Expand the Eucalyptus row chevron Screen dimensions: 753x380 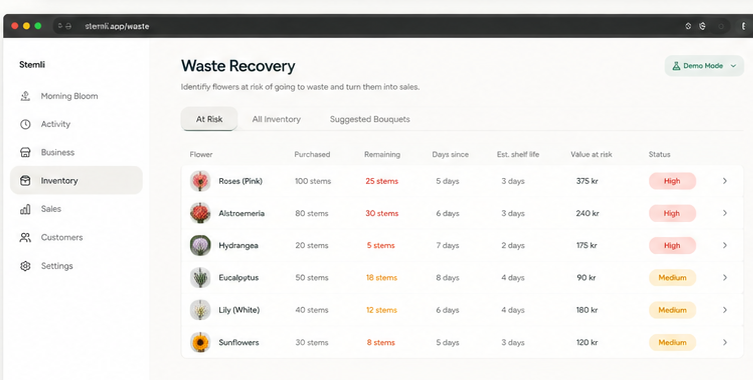pyautogui.click(x=725, y=278)
